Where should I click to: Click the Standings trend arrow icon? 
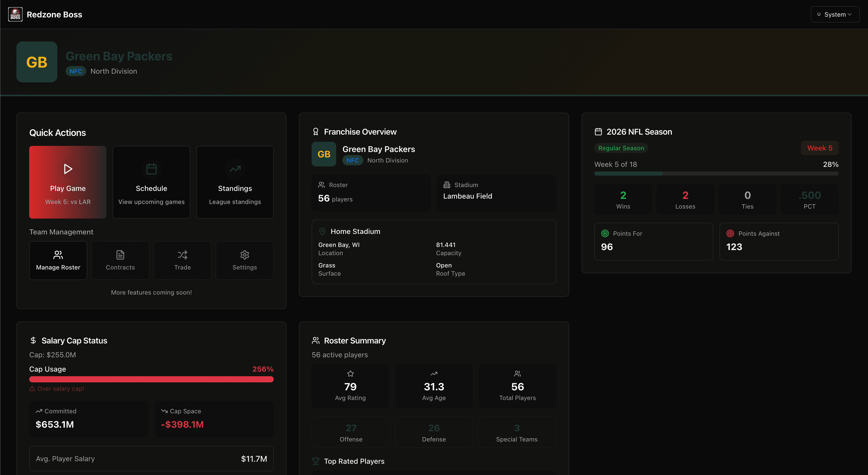click(x=235, y=169)
